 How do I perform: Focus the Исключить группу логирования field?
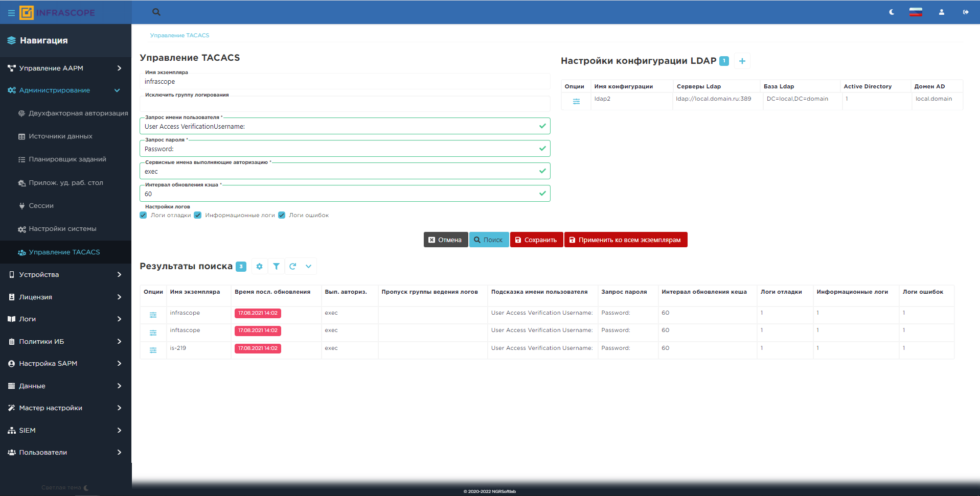[x=345, y=104]
